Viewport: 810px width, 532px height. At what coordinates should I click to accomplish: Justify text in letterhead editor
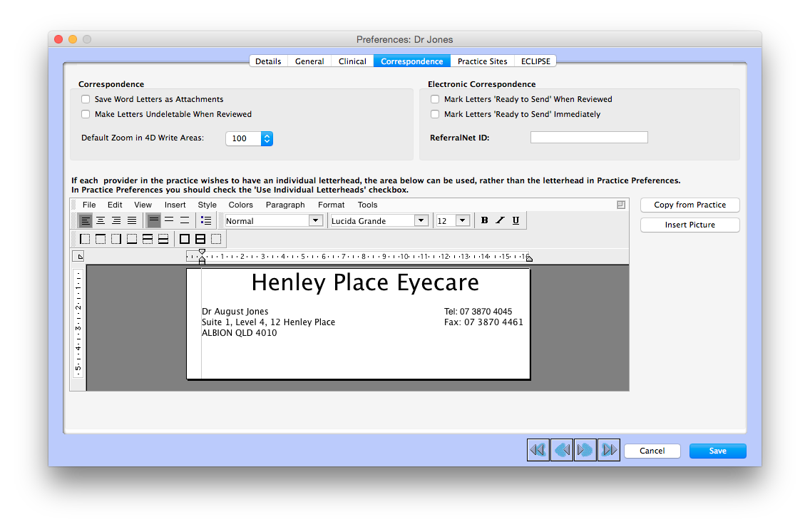point(132,220)
